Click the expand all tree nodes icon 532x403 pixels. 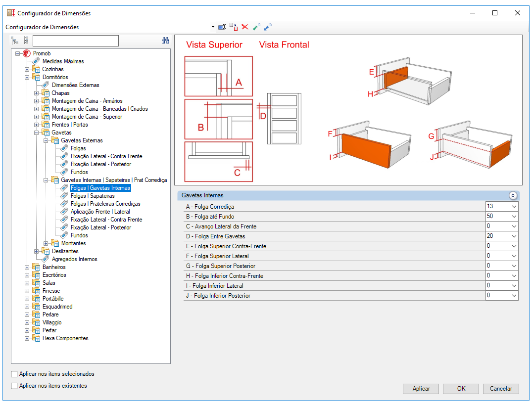click(x=14, y=41)
